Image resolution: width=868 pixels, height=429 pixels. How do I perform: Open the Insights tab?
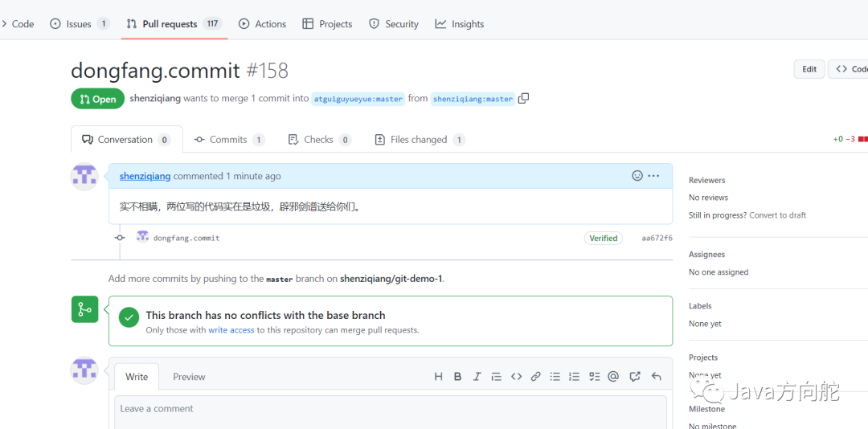tap(460, 24)
